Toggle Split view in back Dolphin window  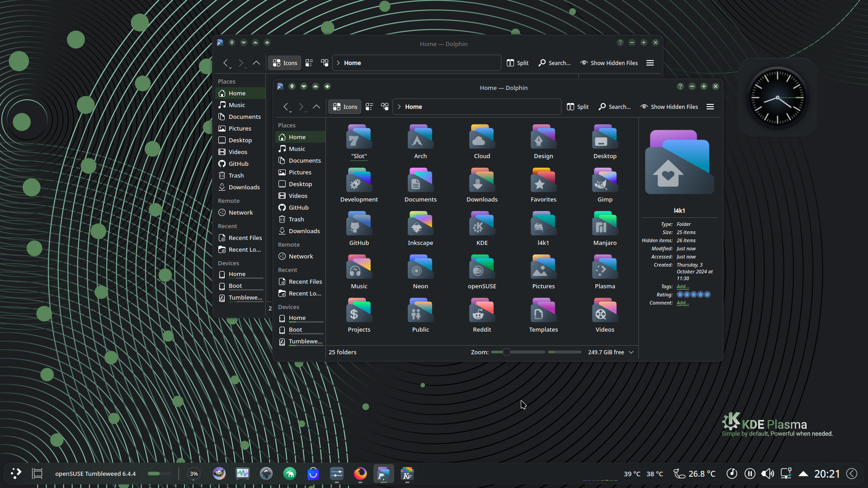point(517,63)
